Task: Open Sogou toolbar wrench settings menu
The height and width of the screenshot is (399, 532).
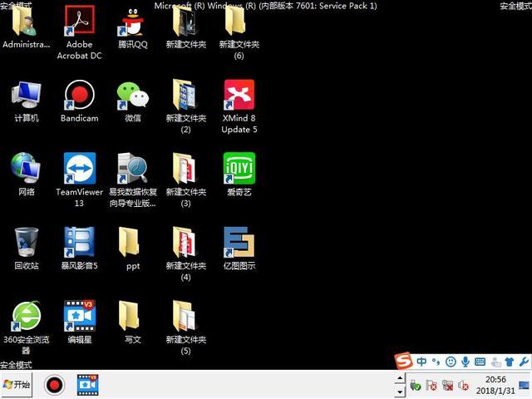Action: [x=523, y=362]
